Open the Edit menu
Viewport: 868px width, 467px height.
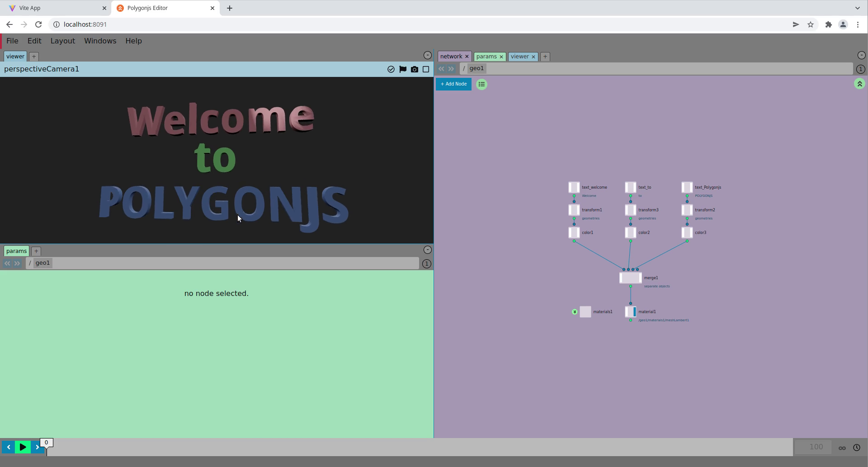(34, 41)
